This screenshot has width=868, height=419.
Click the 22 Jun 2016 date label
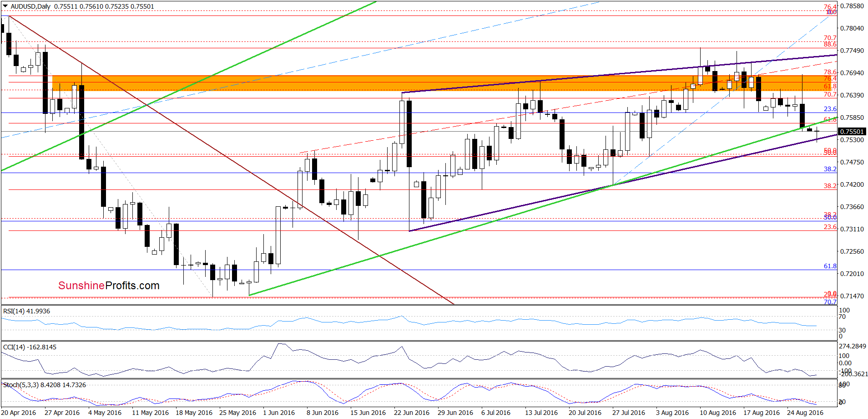[x=412, y=413]
